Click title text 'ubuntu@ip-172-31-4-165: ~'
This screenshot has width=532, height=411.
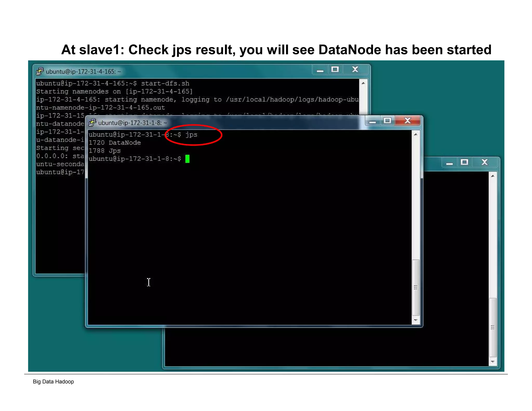[x=83, y=72]
